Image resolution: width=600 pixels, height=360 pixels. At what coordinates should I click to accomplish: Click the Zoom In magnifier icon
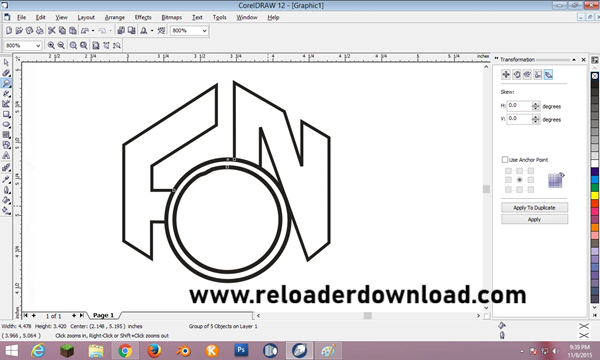[51, 46]
